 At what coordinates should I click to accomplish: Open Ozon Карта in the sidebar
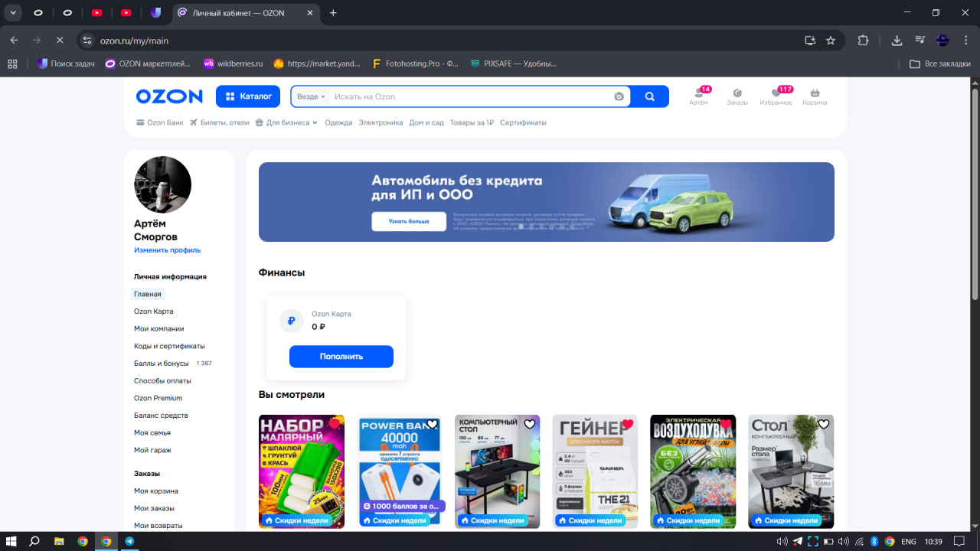pyautogui.click(x=154, y=311)
